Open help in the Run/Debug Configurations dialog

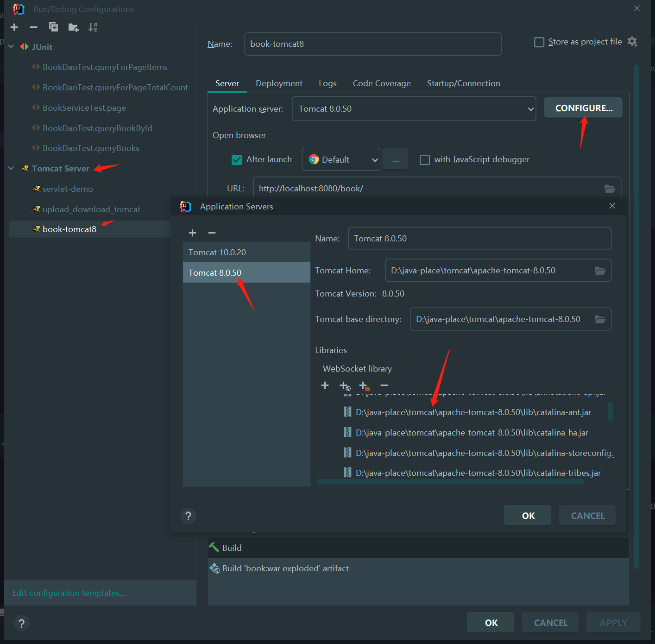[21, 623]
